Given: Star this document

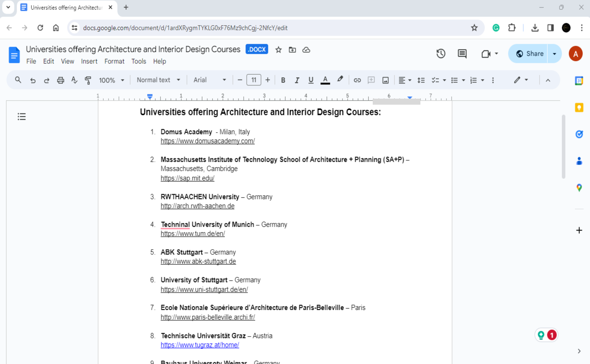Looking at the screenshot, I should (x=278, y=50).
